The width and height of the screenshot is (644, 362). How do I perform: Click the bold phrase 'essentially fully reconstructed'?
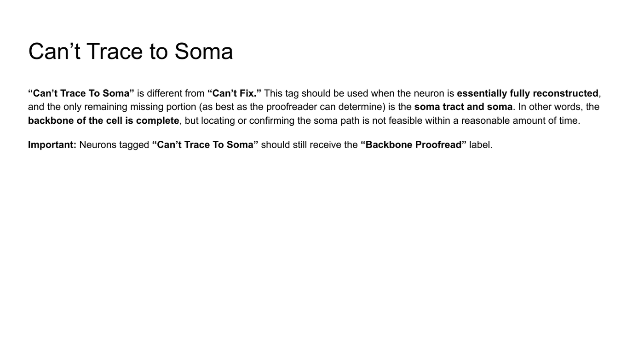[x=528, y=93]
